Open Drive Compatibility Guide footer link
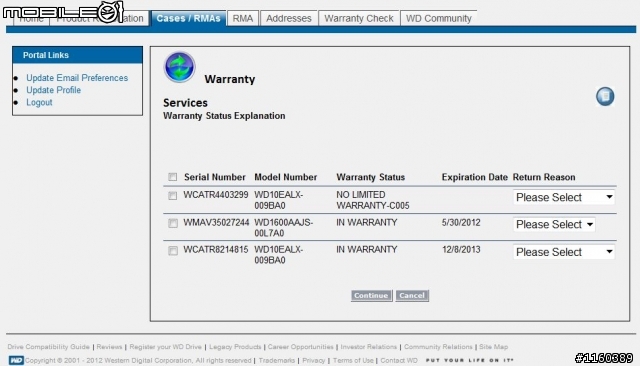Viewport: 640px width, 366px height. pyautogui.click(x=48, y=347)
